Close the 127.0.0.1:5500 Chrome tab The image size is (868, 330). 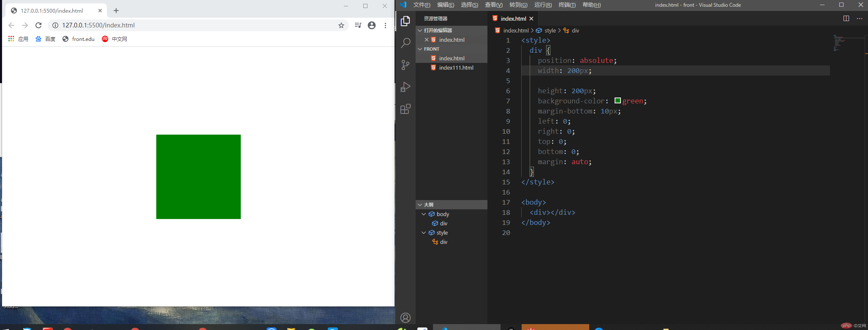(x=100, y=11)
